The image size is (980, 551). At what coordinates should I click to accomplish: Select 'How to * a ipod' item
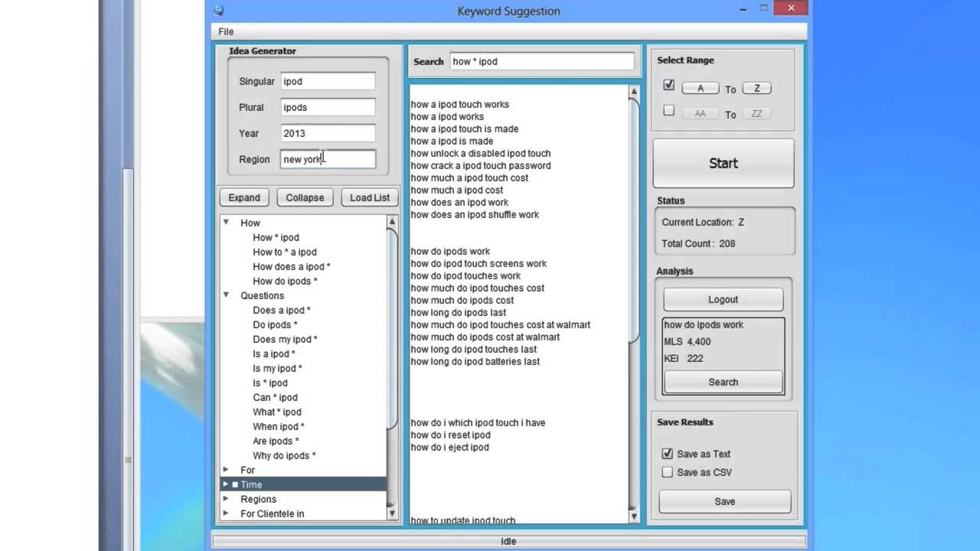(x=284, y=252)
